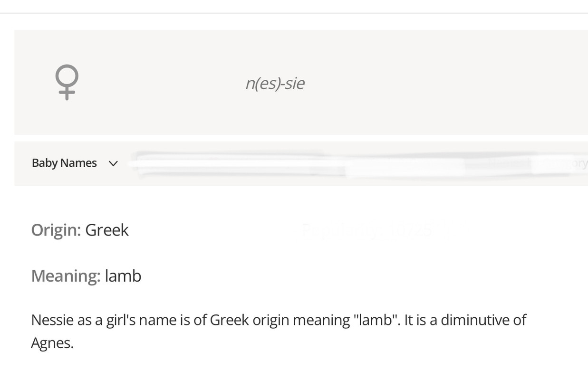Click the word diminutive in the description

click(475, 320)
